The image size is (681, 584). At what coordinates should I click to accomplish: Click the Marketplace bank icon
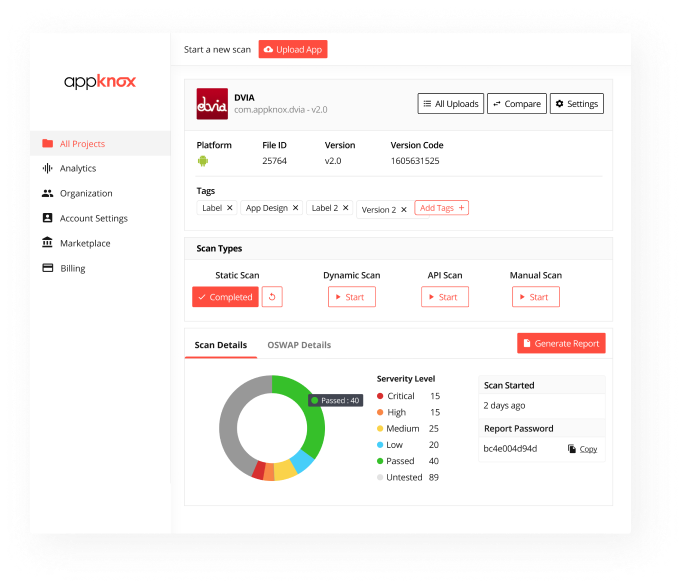[47, 242]
